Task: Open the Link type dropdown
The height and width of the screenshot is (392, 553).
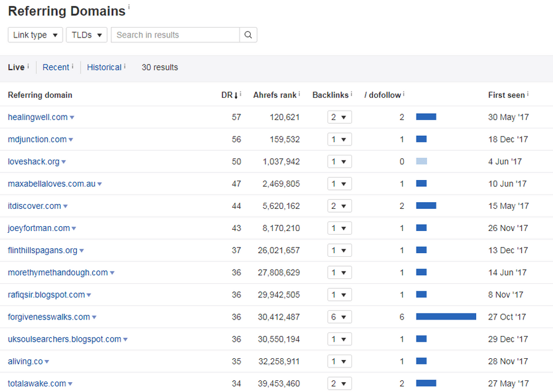Action: click(x=35, y=35)
